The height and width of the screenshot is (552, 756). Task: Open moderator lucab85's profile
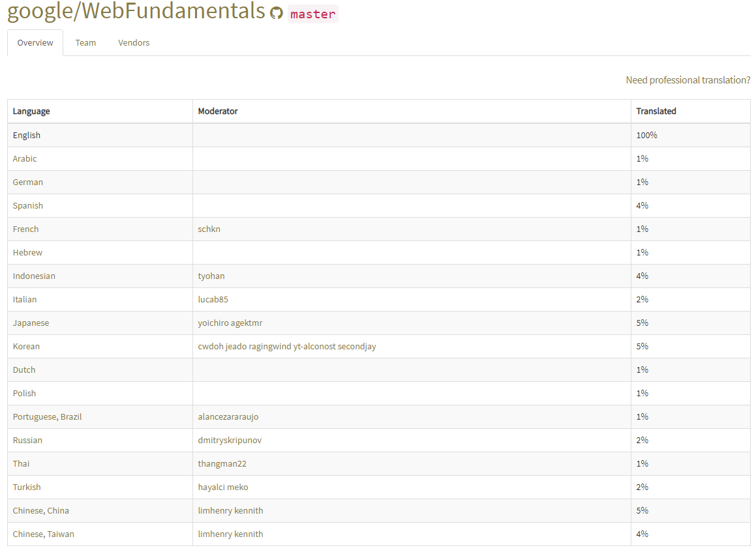[213, 300]
